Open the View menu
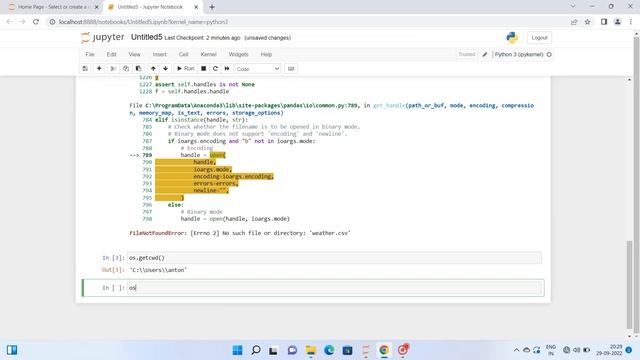640x360 pixels. (x=134, y=54)
